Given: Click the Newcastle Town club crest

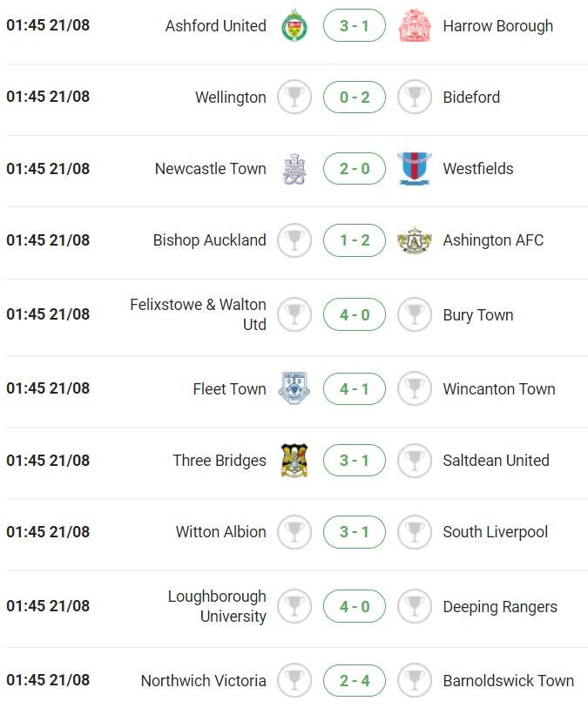Looking at the screenshot, I should point(294,169).
